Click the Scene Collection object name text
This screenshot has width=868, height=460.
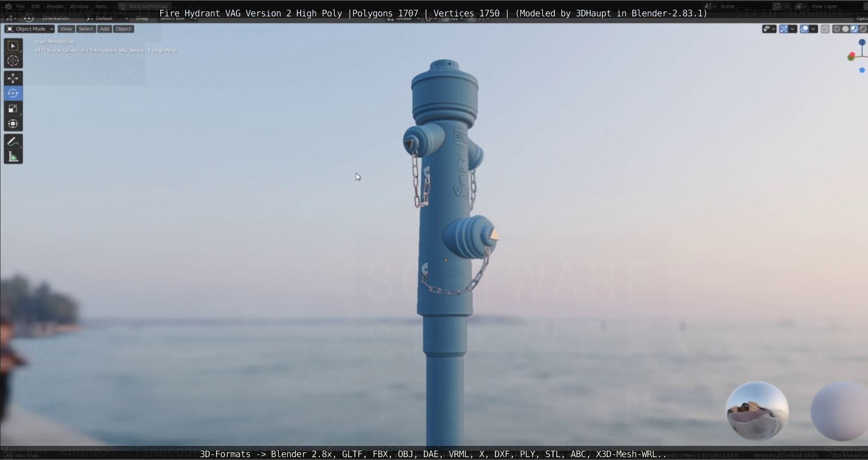tap(106, 50)
